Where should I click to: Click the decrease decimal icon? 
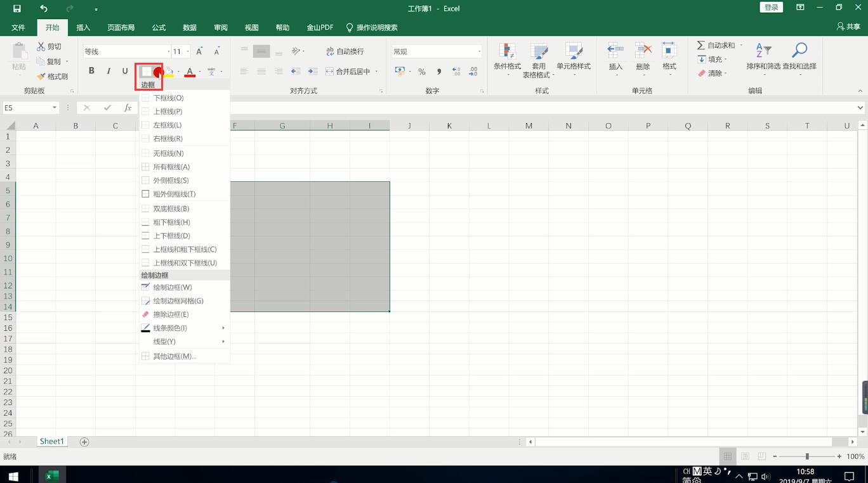(x=473, y=72)
